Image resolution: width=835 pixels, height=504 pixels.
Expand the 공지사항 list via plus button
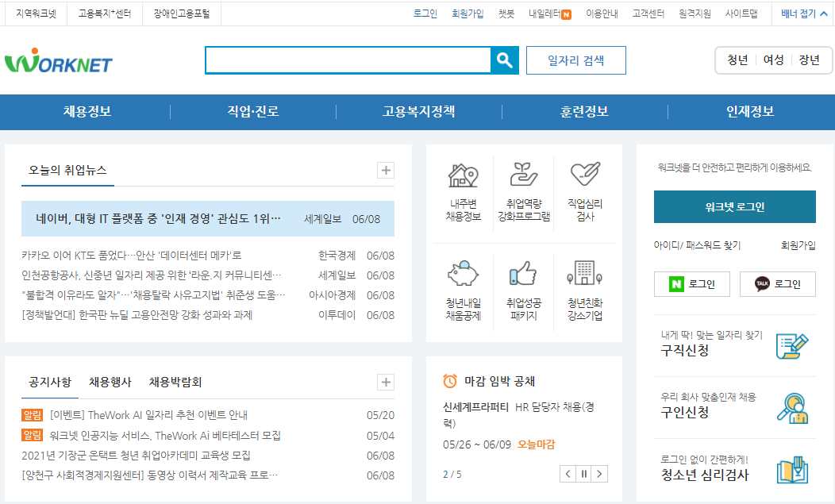click(386, 382)
